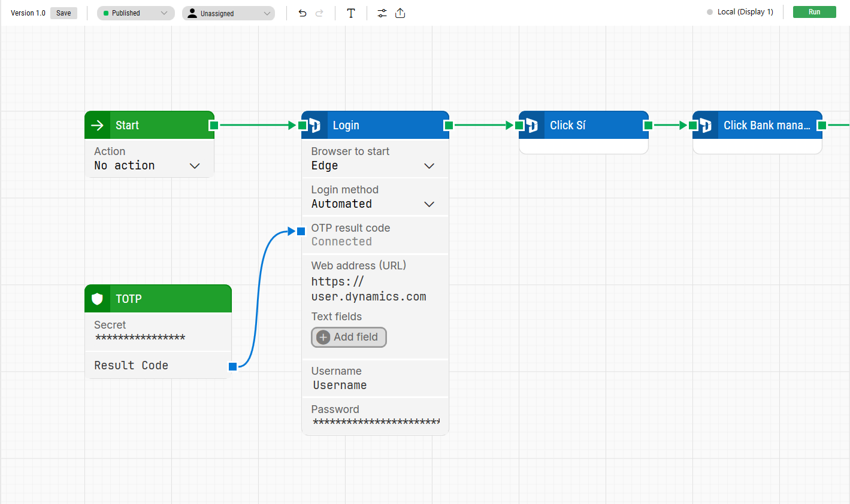Click the node icon on Click Sí
The height and width of the screenshot is (504, 850).
click(531, 125)
